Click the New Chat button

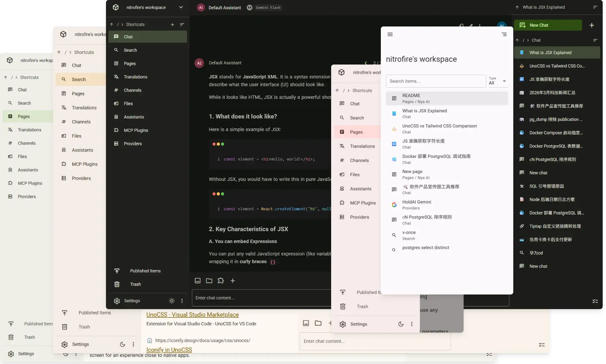(x=548, y=25)
